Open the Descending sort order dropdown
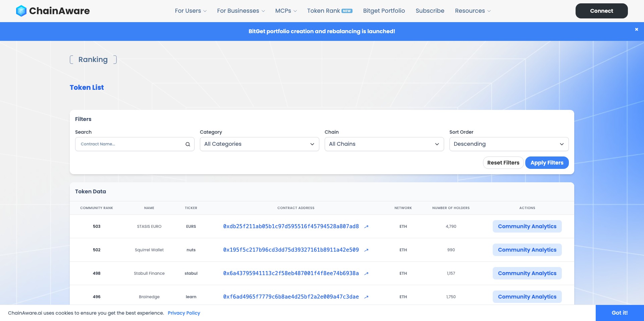 [509, 144]
